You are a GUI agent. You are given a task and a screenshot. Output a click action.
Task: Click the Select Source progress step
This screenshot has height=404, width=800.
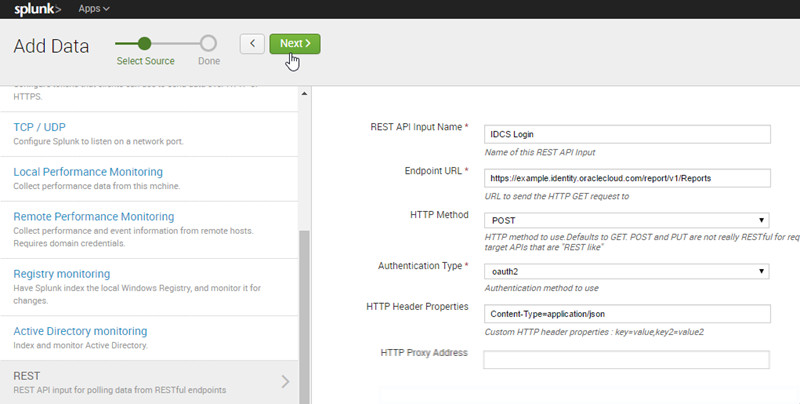pos(145,44)
